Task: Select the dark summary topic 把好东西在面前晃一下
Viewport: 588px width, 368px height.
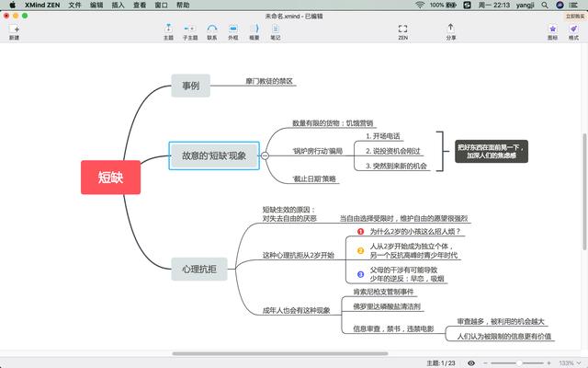Action: (492, 151)
